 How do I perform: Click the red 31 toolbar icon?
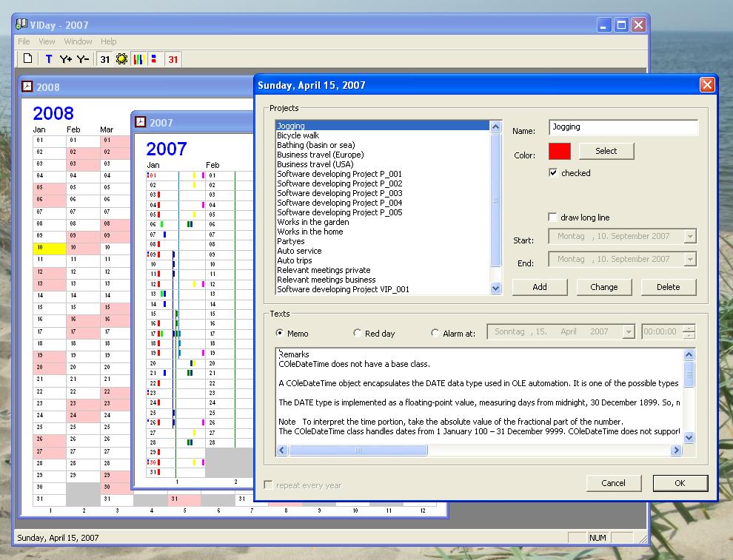173,59
